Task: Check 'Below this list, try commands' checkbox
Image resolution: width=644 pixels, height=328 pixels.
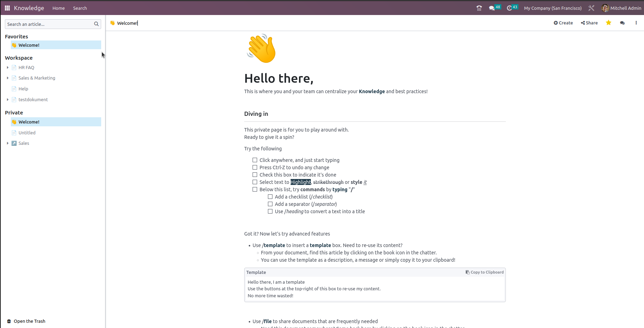Action: click(x=255, y=189)
